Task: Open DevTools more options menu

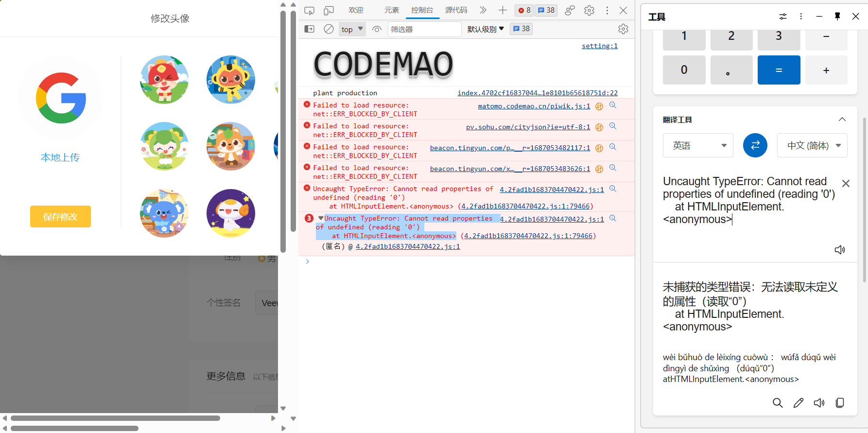Action: click(x=607, y=10)
